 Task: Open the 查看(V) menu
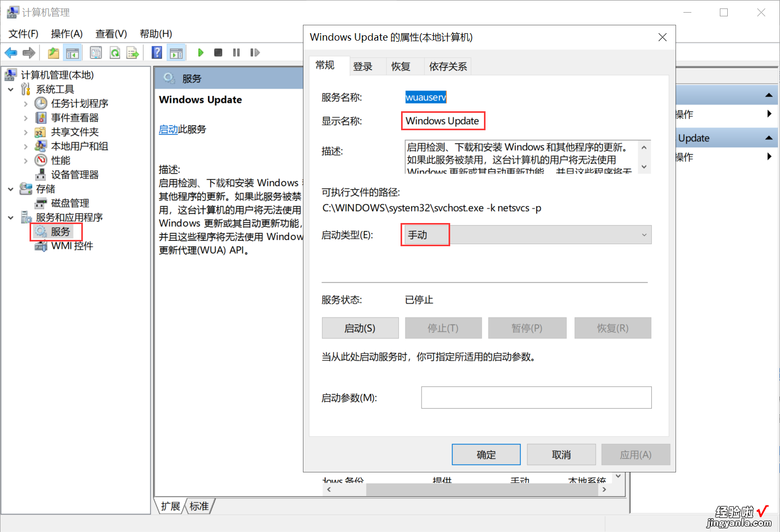(x=111, y=34)
